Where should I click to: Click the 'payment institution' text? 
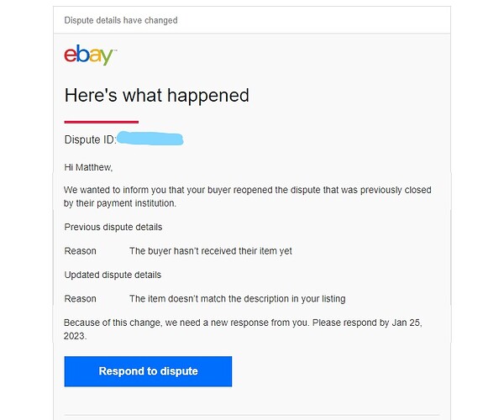tap(136, 203)
